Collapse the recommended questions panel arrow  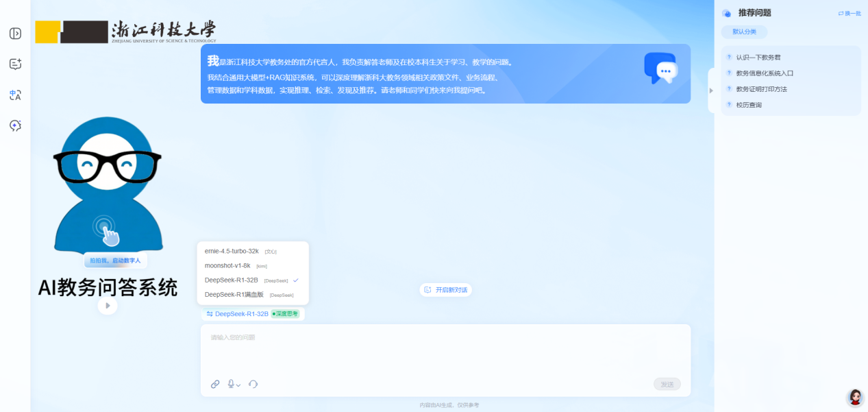[710, 90]
